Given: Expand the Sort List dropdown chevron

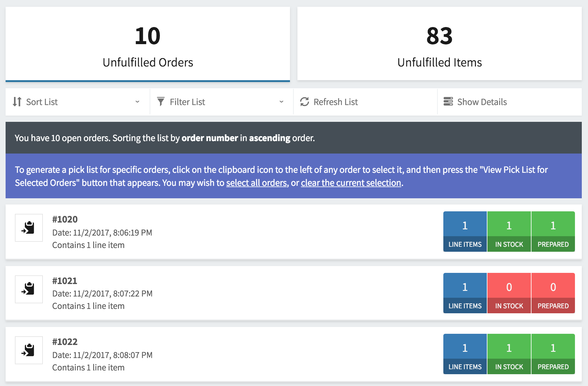Looking at the screenshot, I should (x=137, y=102).
